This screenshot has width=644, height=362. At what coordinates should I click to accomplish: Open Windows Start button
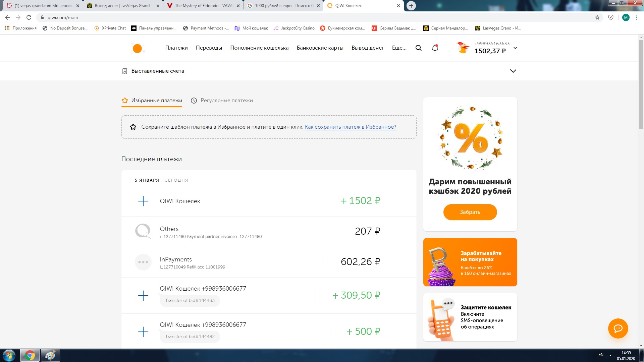9,355
